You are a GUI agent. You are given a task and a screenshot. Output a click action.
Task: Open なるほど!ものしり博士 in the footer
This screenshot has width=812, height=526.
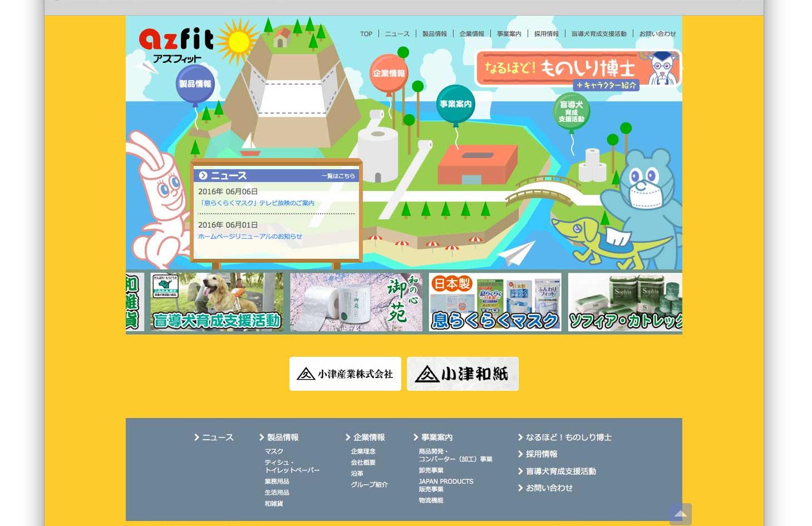(565, 437)
